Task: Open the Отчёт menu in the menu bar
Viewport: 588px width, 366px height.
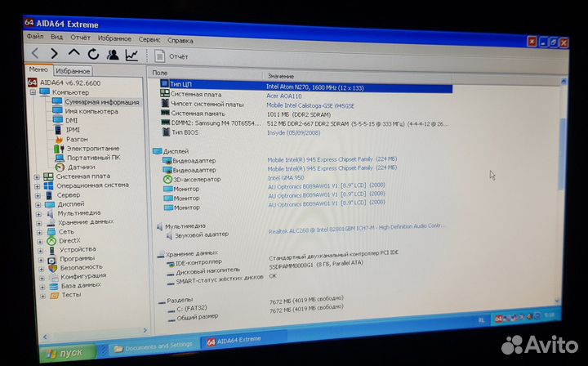Action: 80,38
